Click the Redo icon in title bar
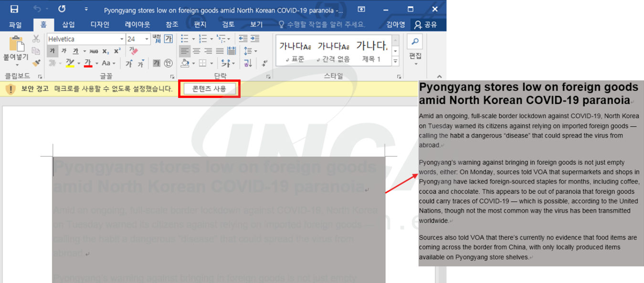Image resolution: width=644 pixels, height=283 pixels. [62, 9]
